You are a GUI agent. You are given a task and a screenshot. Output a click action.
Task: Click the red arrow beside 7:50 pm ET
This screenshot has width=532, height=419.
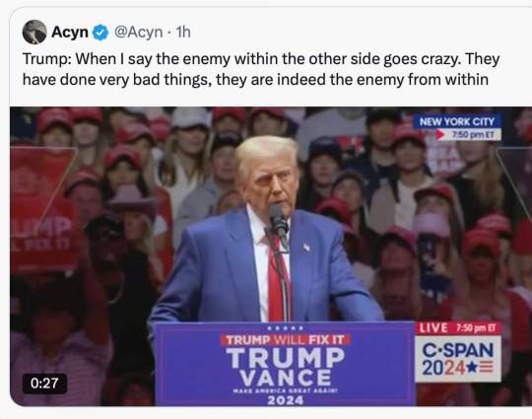point(440,135)
